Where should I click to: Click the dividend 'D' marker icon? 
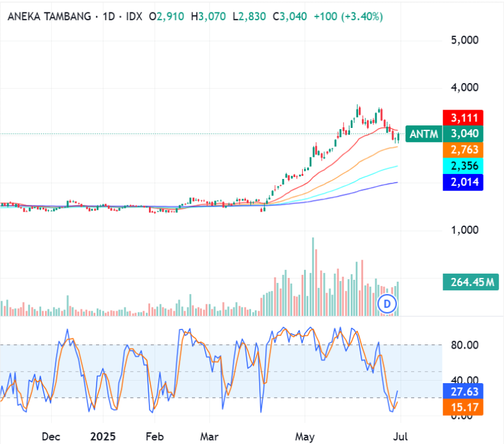click(x=387, y=304)
